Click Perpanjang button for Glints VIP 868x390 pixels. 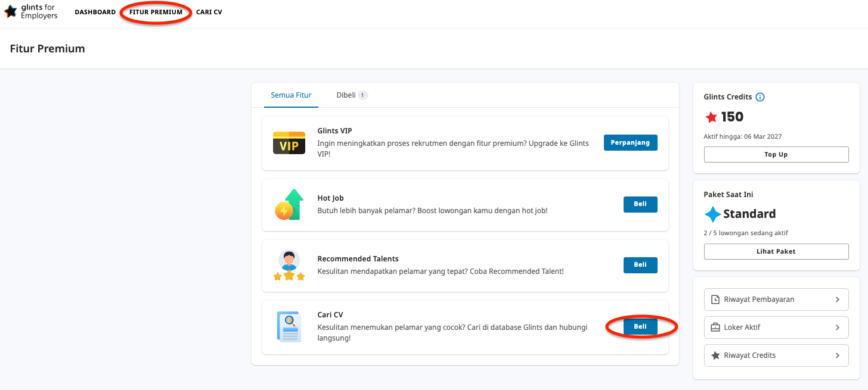(x=631, y=143)
